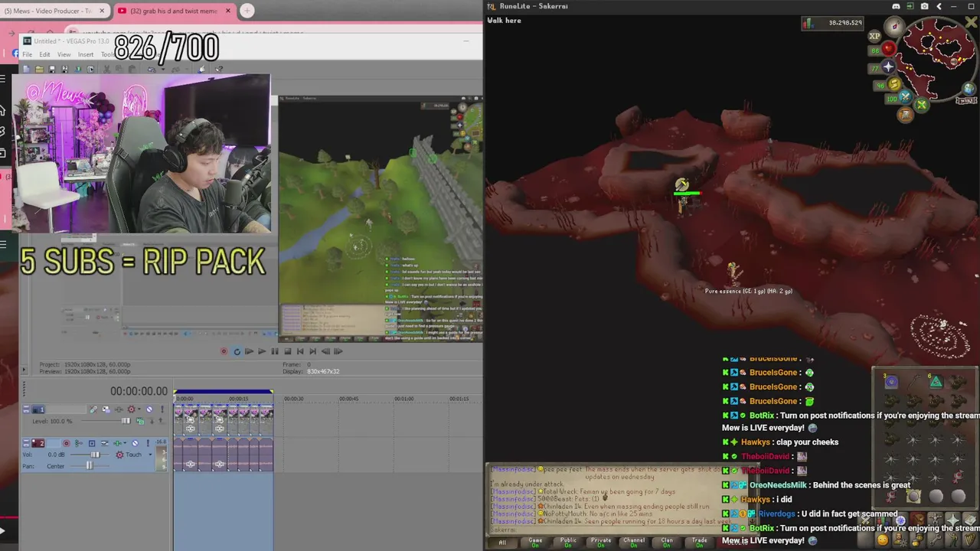
Task: Open a new browser tab with plus
Action: point(247,11)
